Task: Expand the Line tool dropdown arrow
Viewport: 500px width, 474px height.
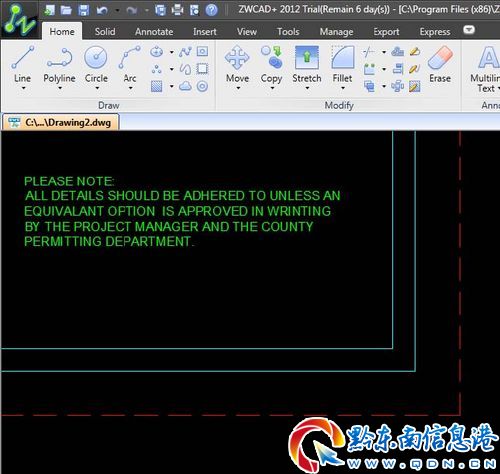Action: pos(24,88)
